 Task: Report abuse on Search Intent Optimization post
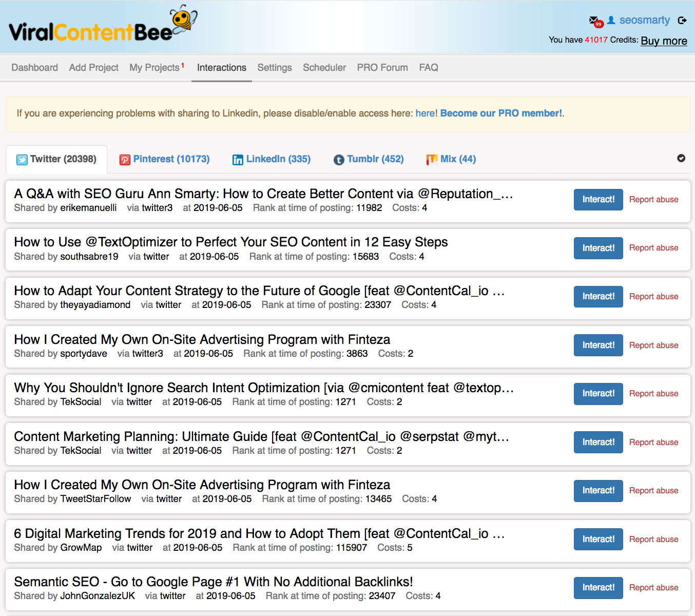pos(653,394)
